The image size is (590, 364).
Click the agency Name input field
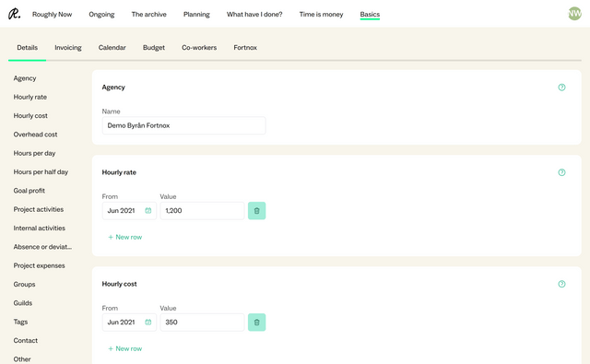184,125
